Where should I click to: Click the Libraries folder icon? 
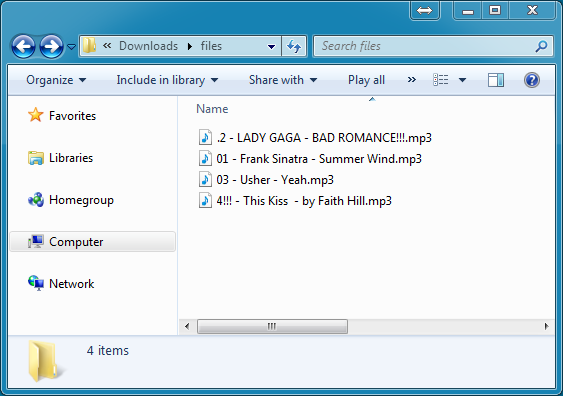tap(36, 158)
